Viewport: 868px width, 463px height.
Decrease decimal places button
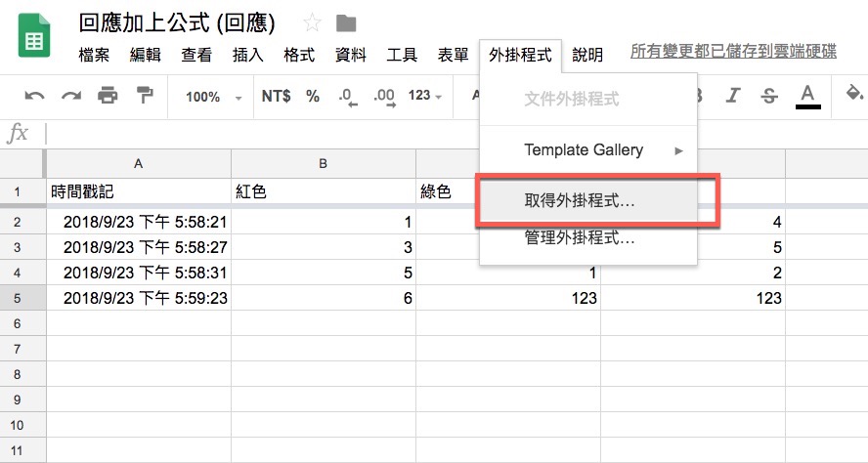(x=346, y=96)
